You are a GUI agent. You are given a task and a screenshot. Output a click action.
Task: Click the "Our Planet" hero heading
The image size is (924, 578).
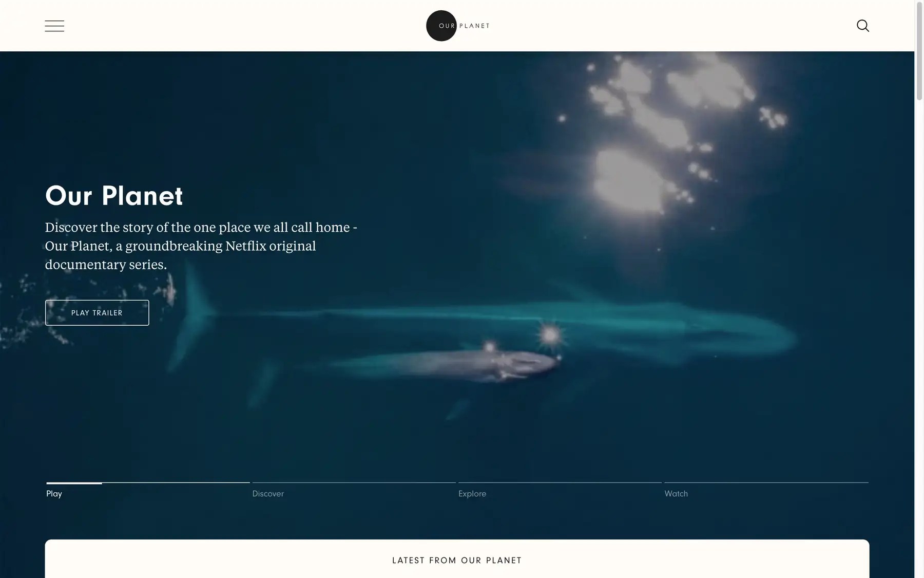coord(114,196)
